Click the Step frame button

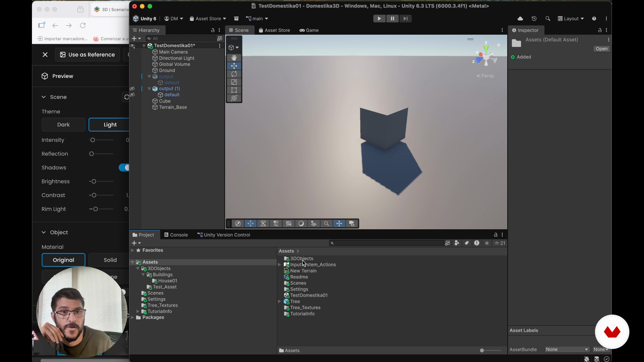click(406, 18)
